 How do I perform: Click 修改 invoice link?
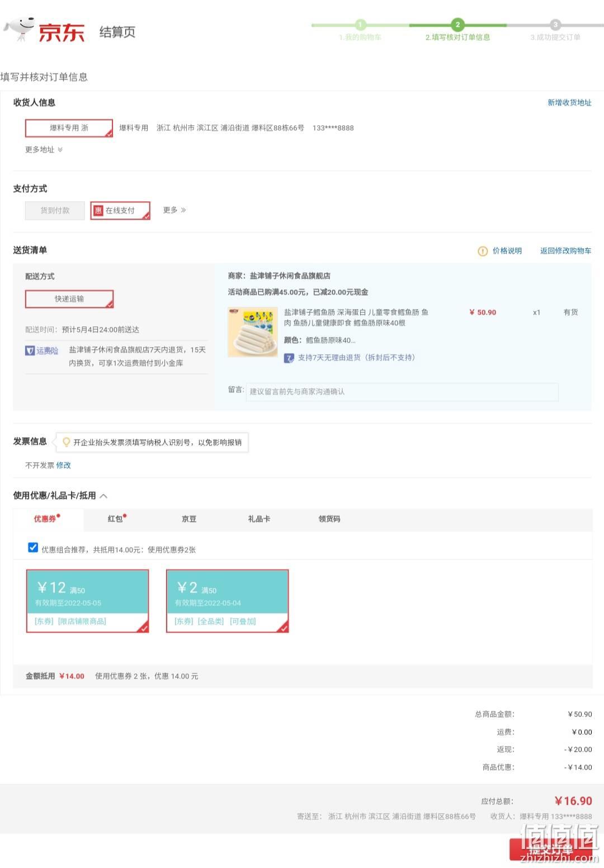click(63, 465)
